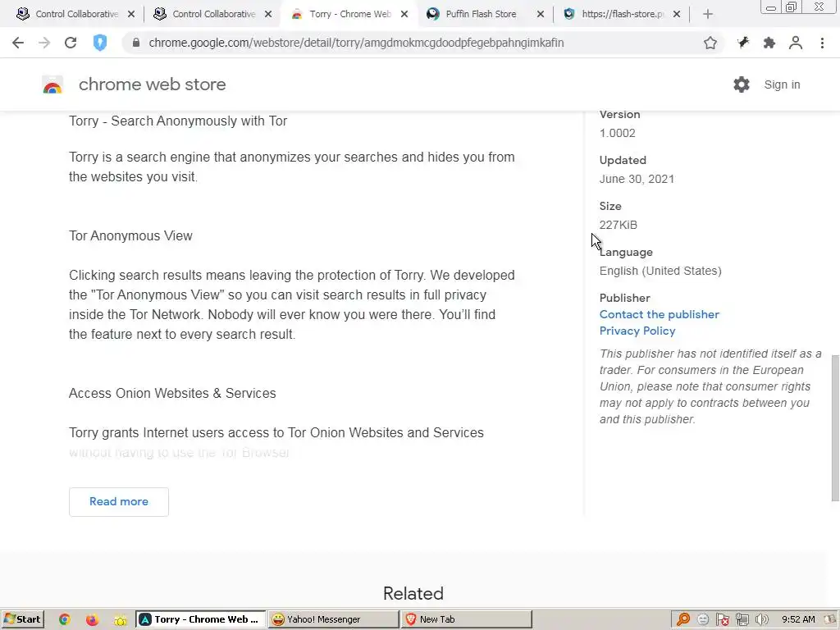Image resolution: width=840 pixels, height=630 pixels.
Task: Launch Firefox from the quick launch bar
Action: point(92,620)
